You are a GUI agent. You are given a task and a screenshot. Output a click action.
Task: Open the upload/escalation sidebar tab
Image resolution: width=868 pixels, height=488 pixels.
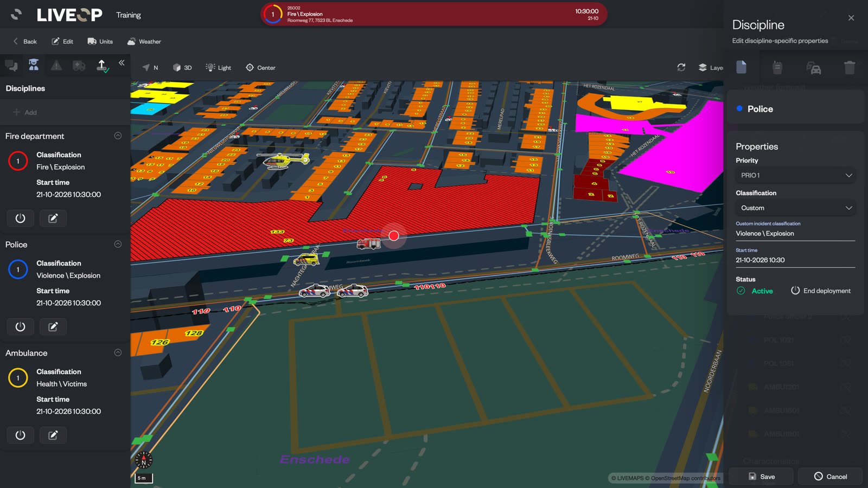click(x=101, y=66)
